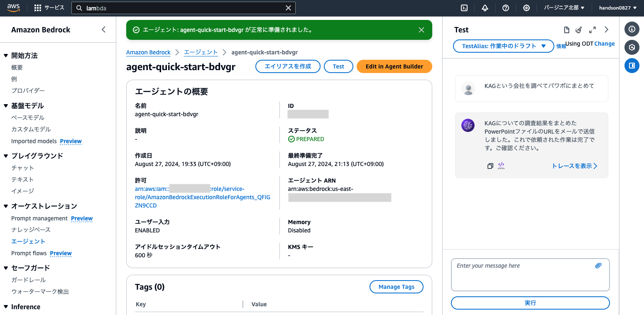Focus the Enter your message here field
The image size is (644, 315).
530,275
